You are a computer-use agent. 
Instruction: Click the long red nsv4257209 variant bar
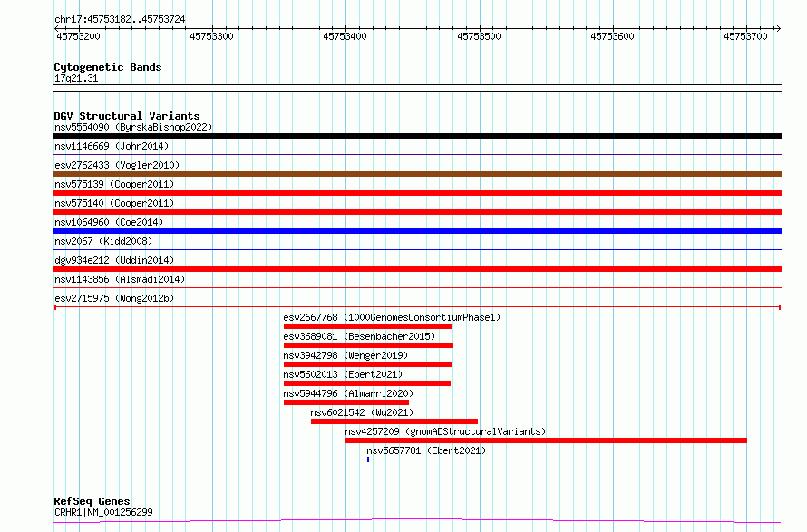tap(546, 440)
